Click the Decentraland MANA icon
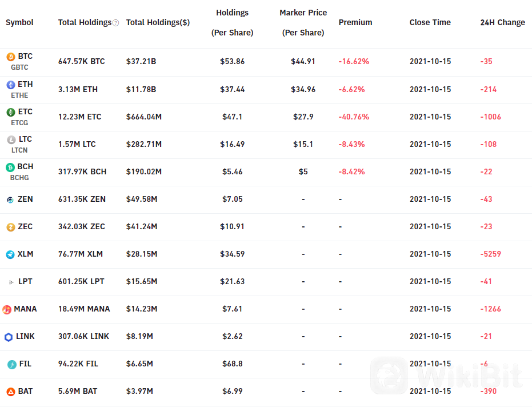 pyautogui.click(x=7, y=309)
